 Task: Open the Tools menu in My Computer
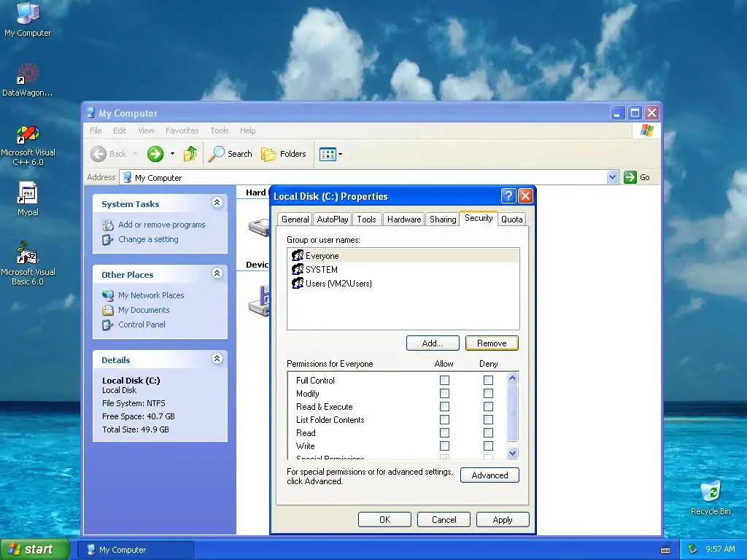[219, 131]
